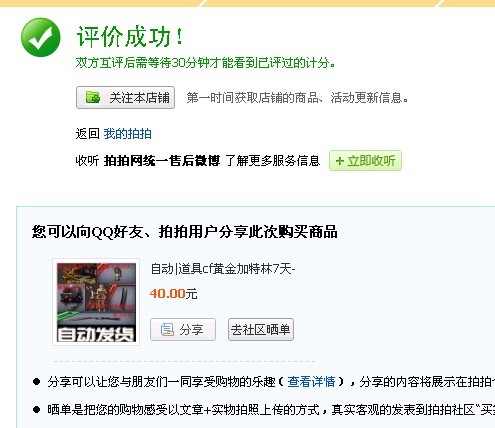
Task: Open the product title 自动|道具cf黄金加特林7天-
Action: pyautogui.click(x=223, y=269)
